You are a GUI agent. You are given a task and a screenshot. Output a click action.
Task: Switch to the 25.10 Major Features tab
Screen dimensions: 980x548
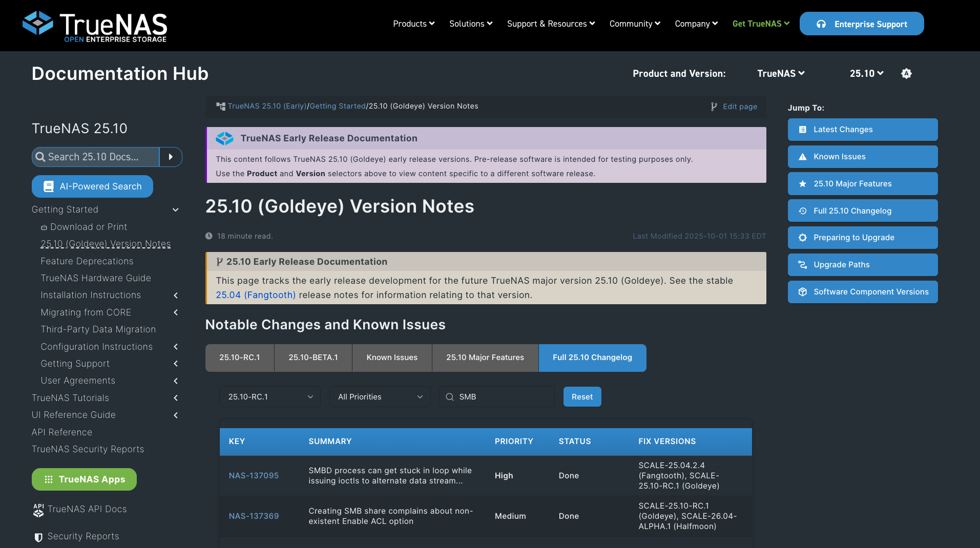click(x=485, y=357)
